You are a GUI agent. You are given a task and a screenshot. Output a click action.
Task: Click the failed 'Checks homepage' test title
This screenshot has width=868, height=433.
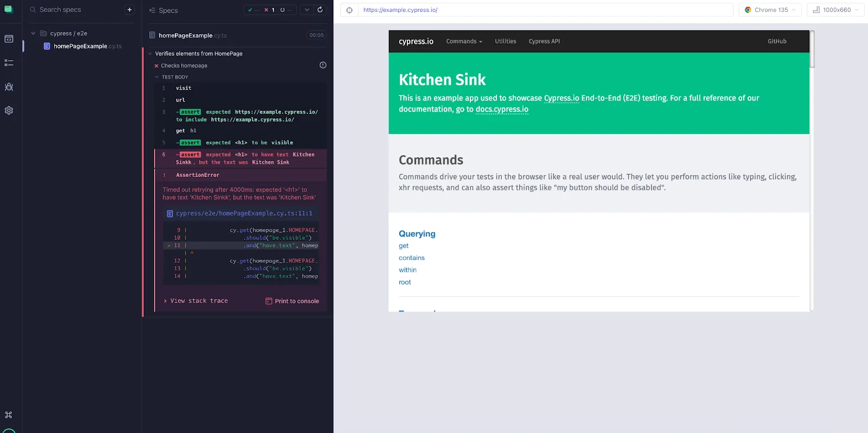[x=184, y=66]
